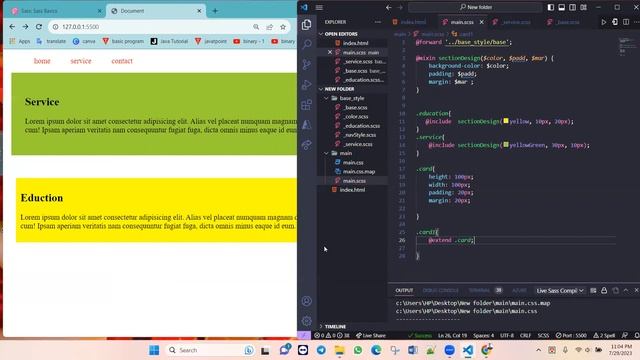
Task: Go back using VS Code navigation arrow
Action: point(389,7)
